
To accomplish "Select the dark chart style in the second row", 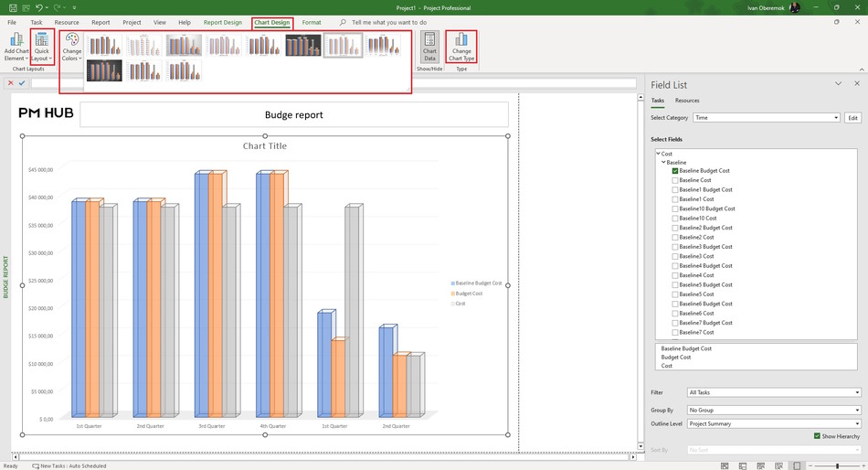I will tap(104, 71).
